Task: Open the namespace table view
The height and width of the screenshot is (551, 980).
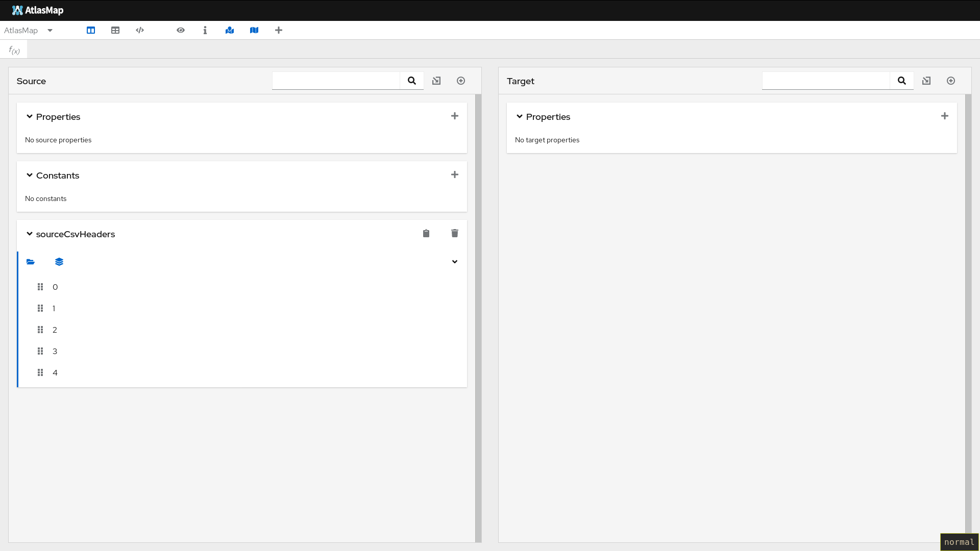Action: point(139,30)
